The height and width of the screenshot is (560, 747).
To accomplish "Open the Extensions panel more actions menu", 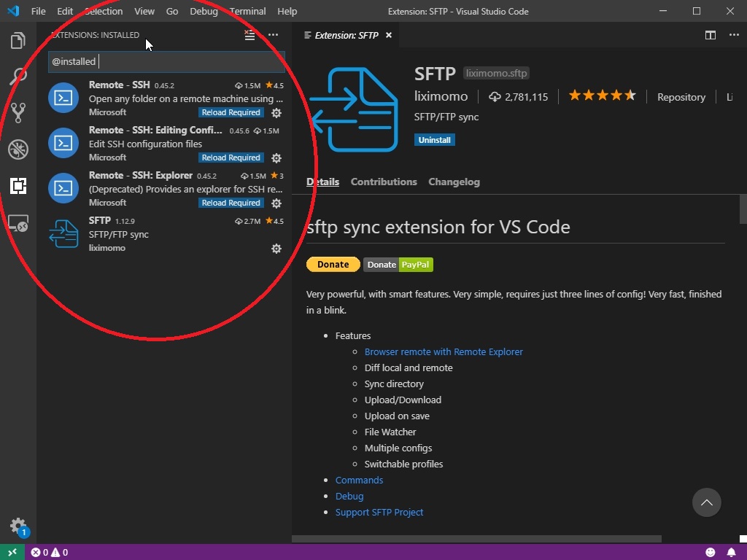I will point(273,35).
